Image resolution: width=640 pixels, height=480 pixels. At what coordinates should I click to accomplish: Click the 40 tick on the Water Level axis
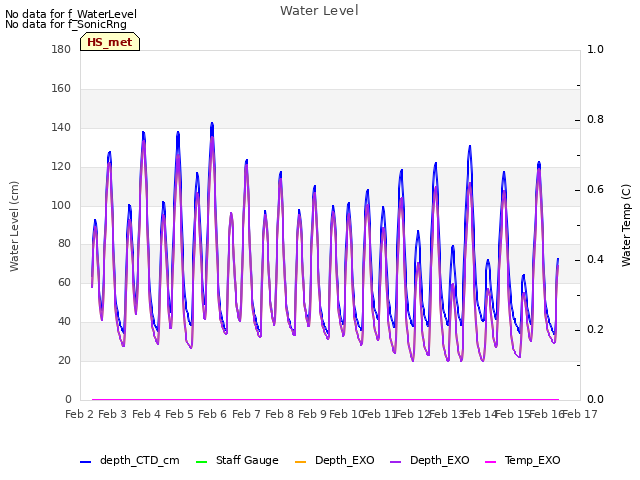[64, 322]
